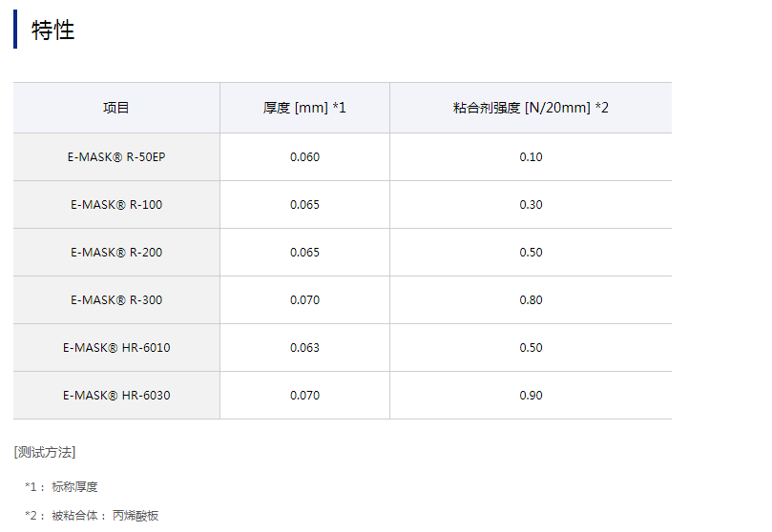Click the [测试方法] label
This screenshot has height=532, width=772.
coord(45,452)
